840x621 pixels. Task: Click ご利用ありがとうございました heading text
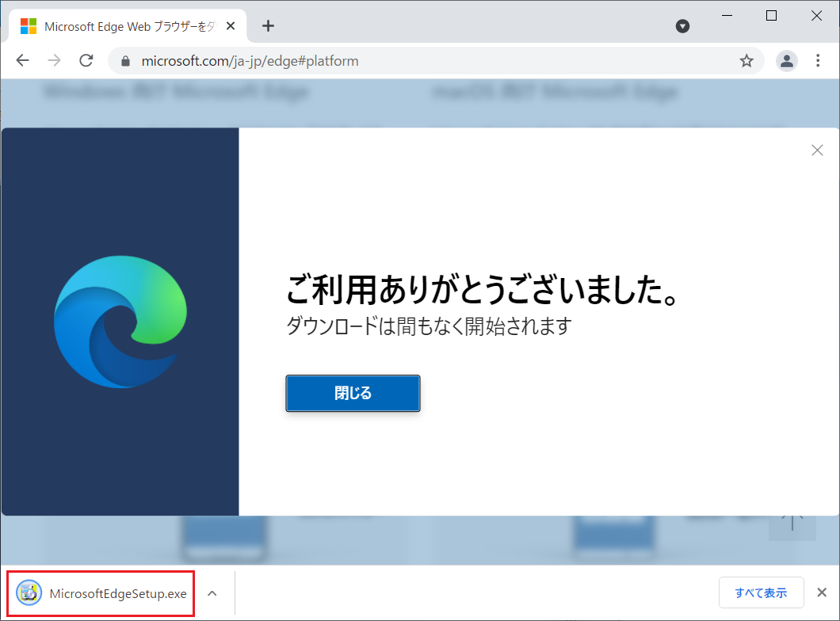point(483,290)
